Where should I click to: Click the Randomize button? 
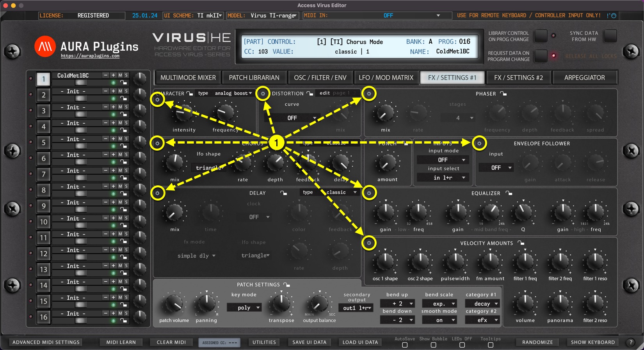537,342
